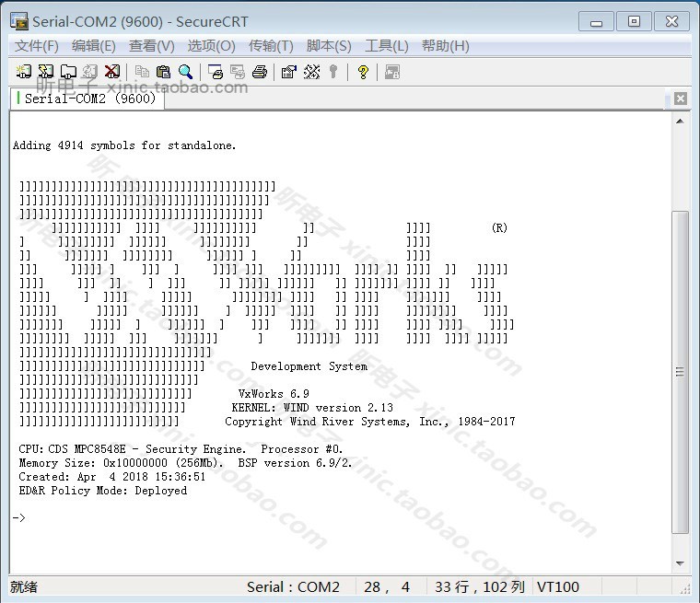Click the Connect in Tab folder icon

click(68, 72)
